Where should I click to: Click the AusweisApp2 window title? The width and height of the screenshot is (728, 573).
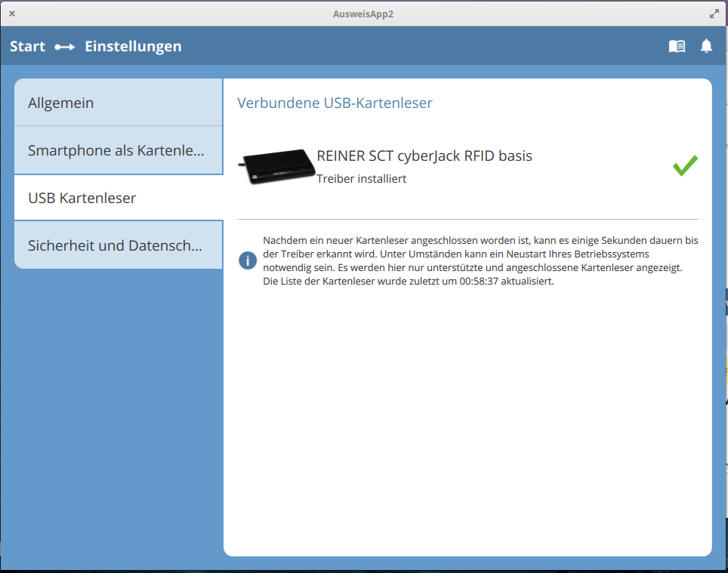pos(364,14)
